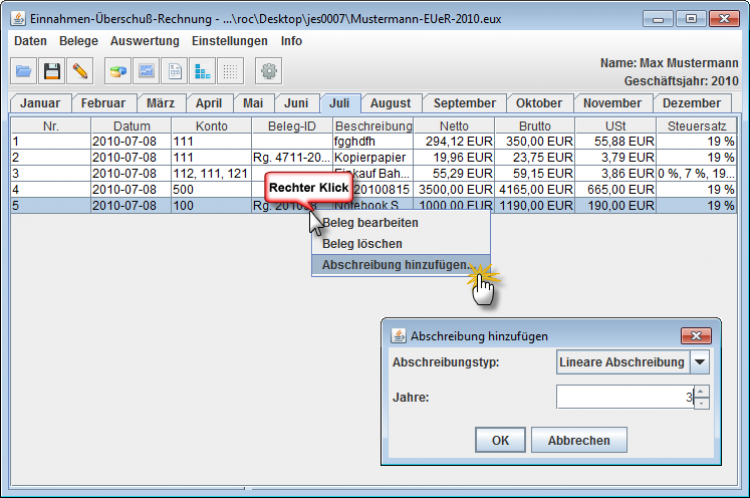Click the blue bar chart toolbar icon

pyautogui.click(x=203, y=71)
